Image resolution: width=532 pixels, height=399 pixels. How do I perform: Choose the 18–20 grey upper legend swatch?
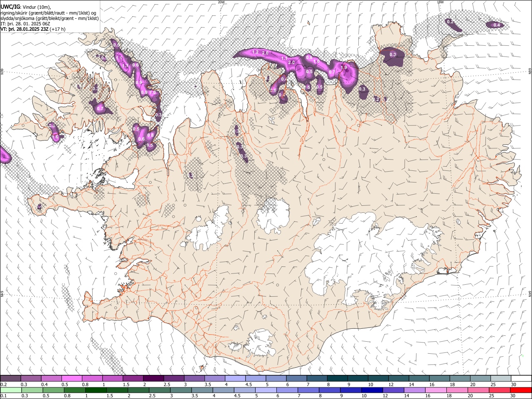[x=460, y=378]
